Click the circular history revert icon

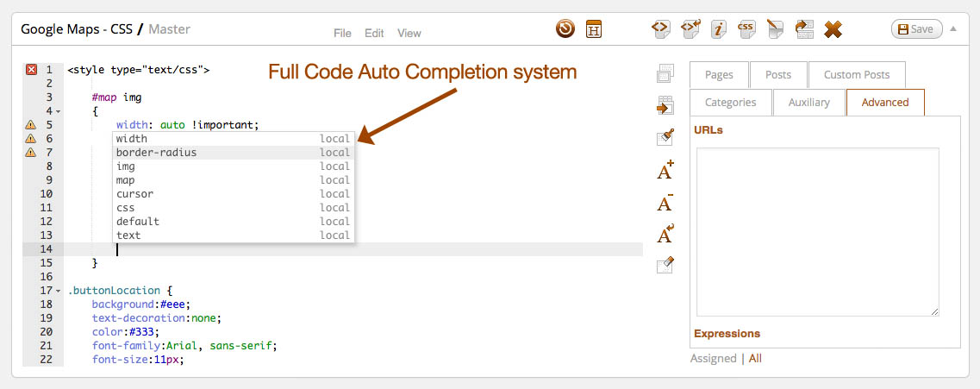click(565, 28)
